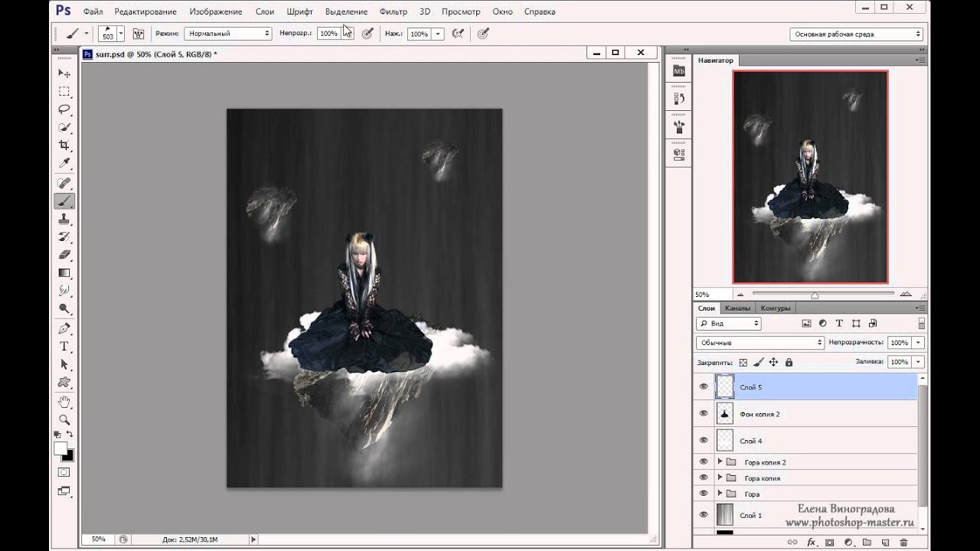The image size is (980, 551).
Task: Select the Spot Healing Brush tool
Action: 64,184
